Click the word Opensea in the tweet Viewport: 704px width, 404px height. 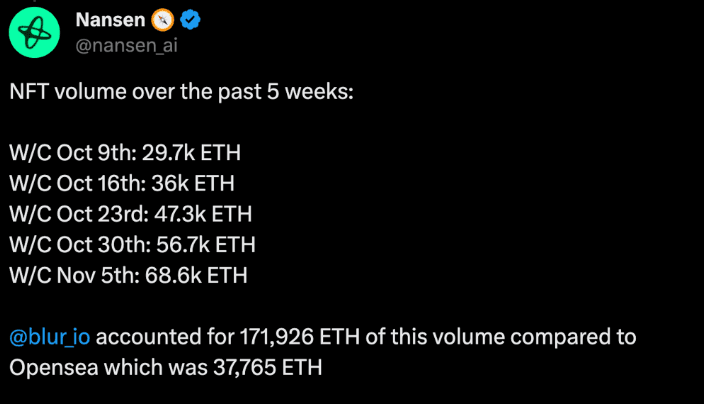pyautogui.click(x=54, y=368)
